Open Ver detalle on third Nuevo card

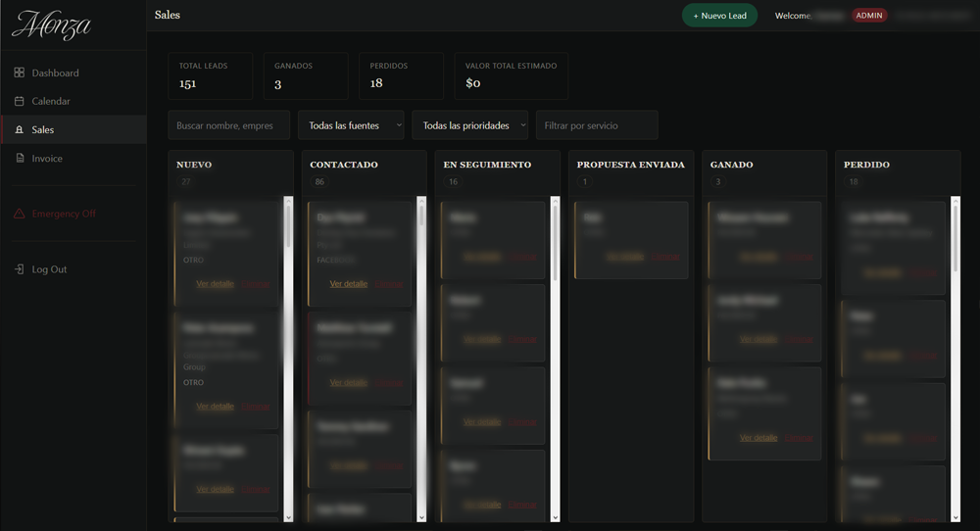pos(215,489)
